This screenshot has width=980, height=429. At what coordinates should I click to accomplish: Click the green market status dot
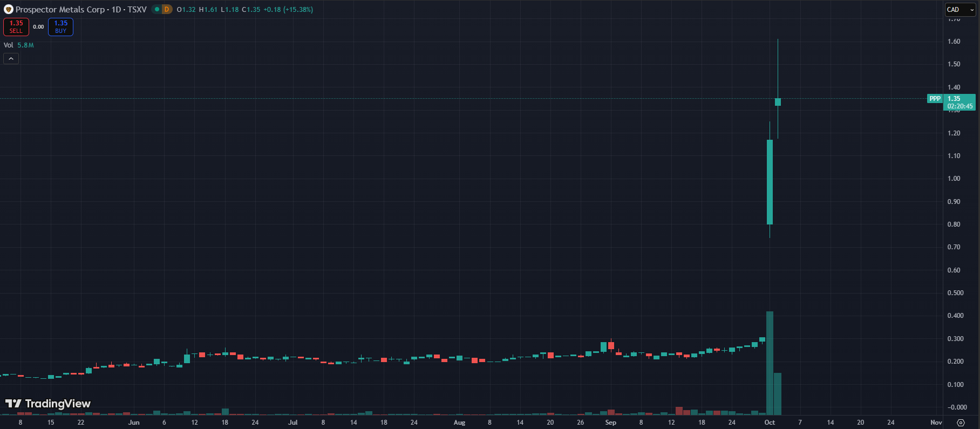click(x=157, y=9)
